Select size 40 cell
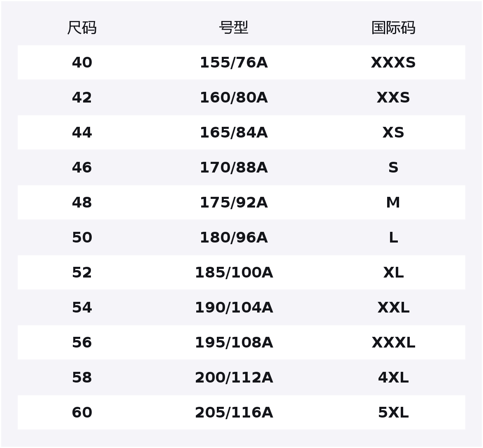 (x=82, y=63)
